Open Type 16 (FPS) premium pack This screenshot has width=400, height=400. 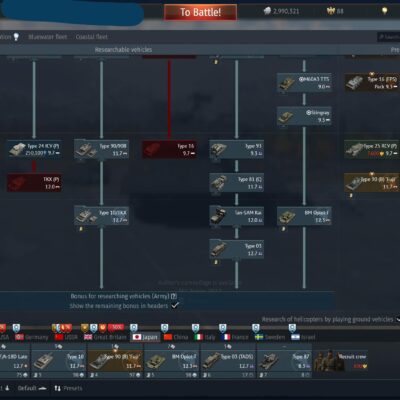(x=372, y=82)
